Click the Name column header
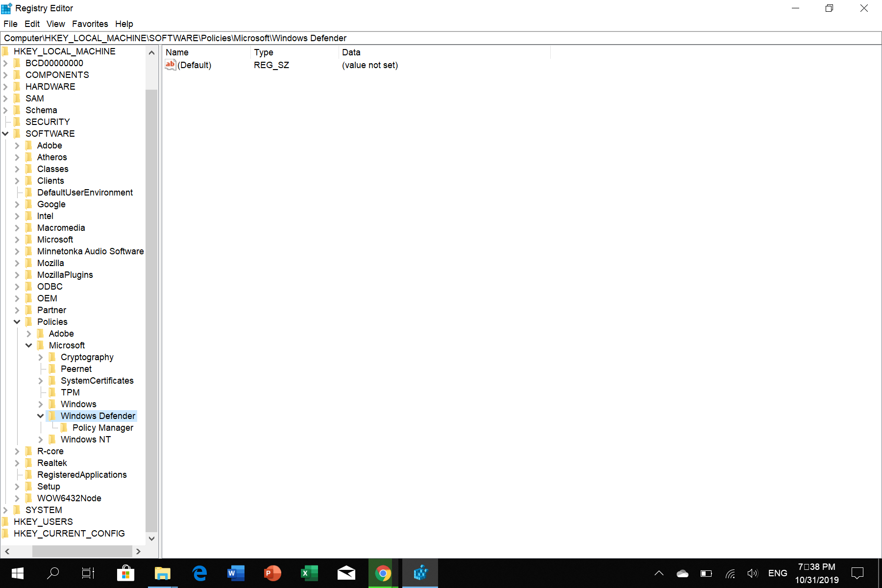The image size is (882, 588). (207, 52)
